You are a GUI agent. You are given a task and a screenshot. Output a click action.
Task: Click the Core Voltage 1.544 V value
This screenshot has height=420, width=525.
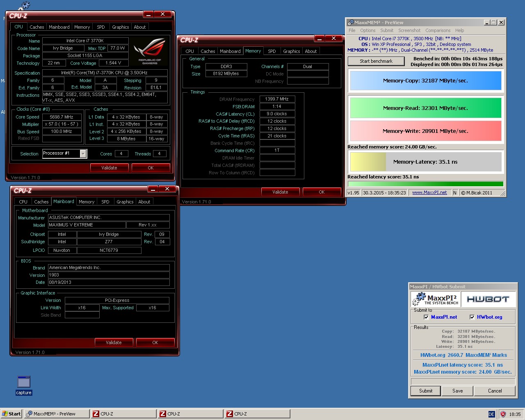(x=113, y=63)
